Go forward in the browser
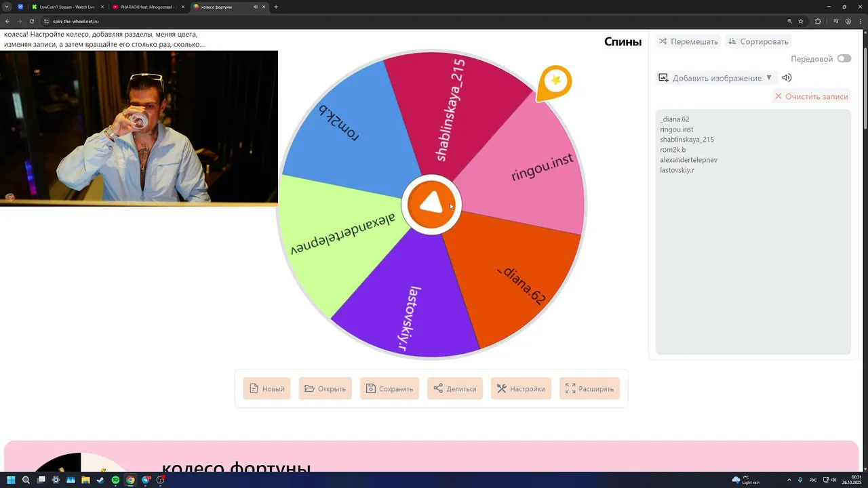868x488 pixels. [19, 21]
